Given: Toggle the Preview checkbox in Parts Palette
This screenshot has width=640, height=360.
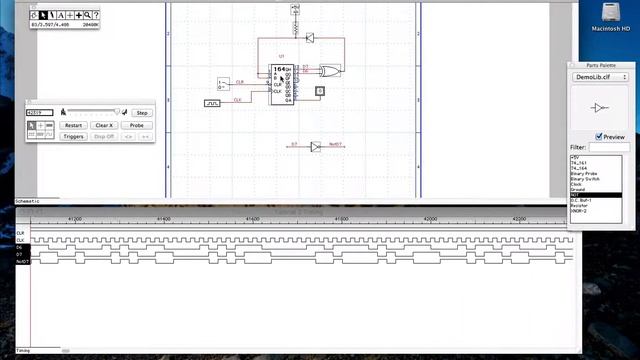Looking at the screenshot, I should [x=599, y=137].
